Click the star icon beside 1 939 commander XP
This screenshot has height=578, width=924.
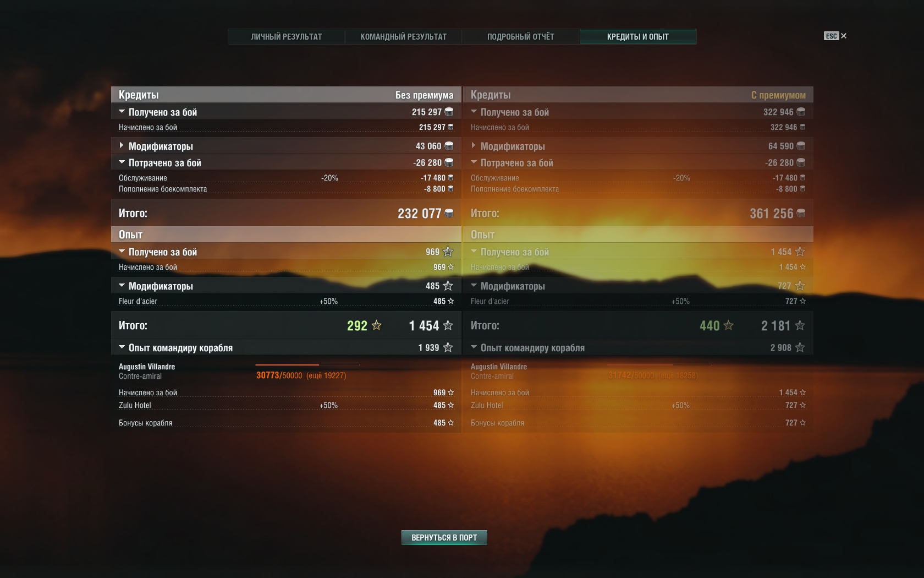(x=448, y=347)
